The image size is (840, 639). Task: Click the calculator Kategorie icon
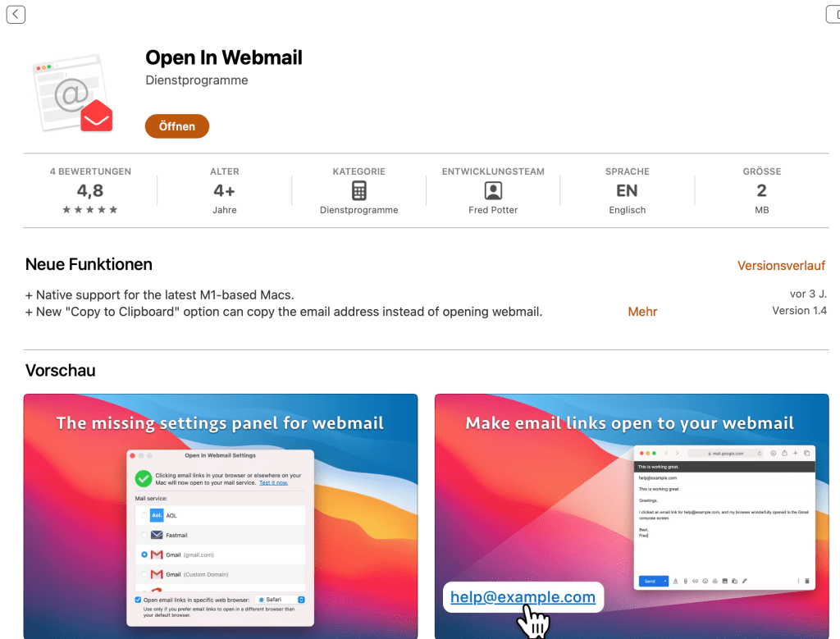click(359, 190)
